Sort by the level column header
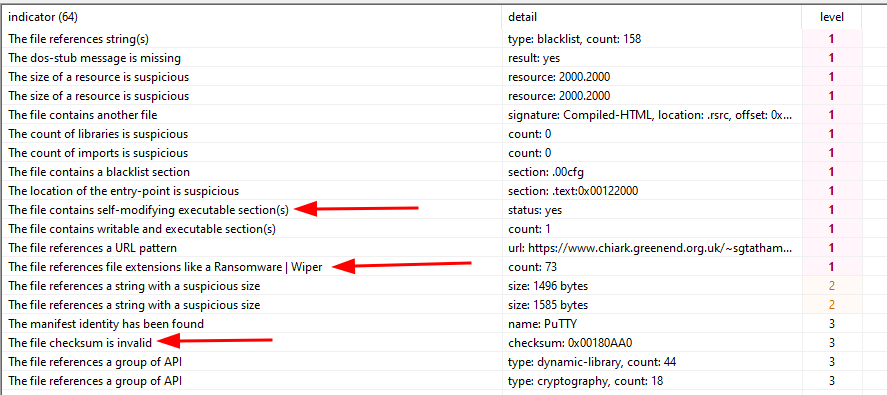Viewport: 887px width, 395px height. coord(832,18)
